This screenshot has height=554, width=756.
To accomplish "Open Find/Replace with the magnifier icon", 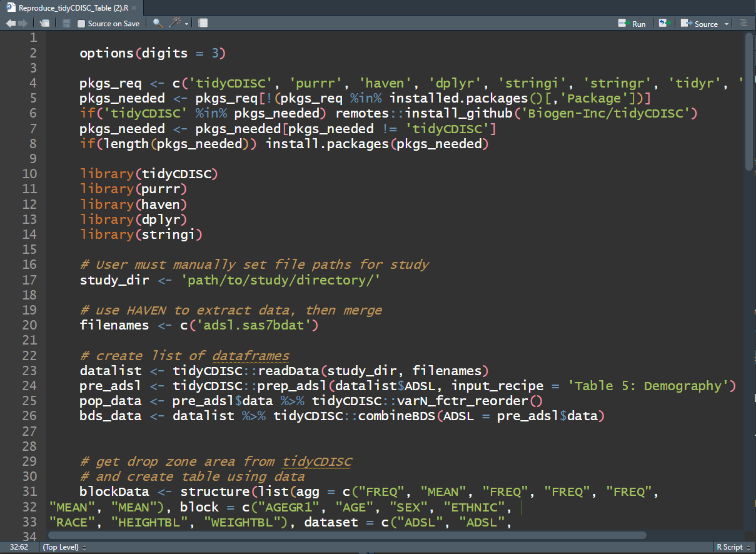I will [158, 23].
